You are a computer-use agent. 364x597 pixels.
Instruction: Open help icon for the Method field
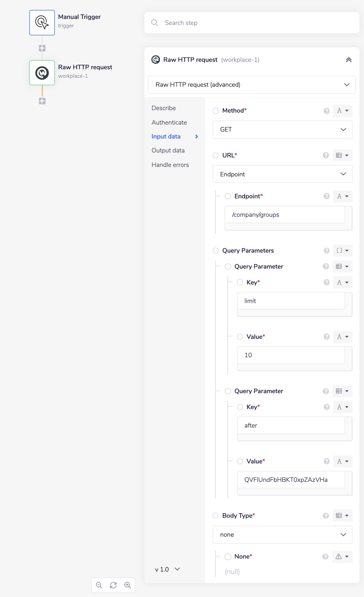coord(327,111)
